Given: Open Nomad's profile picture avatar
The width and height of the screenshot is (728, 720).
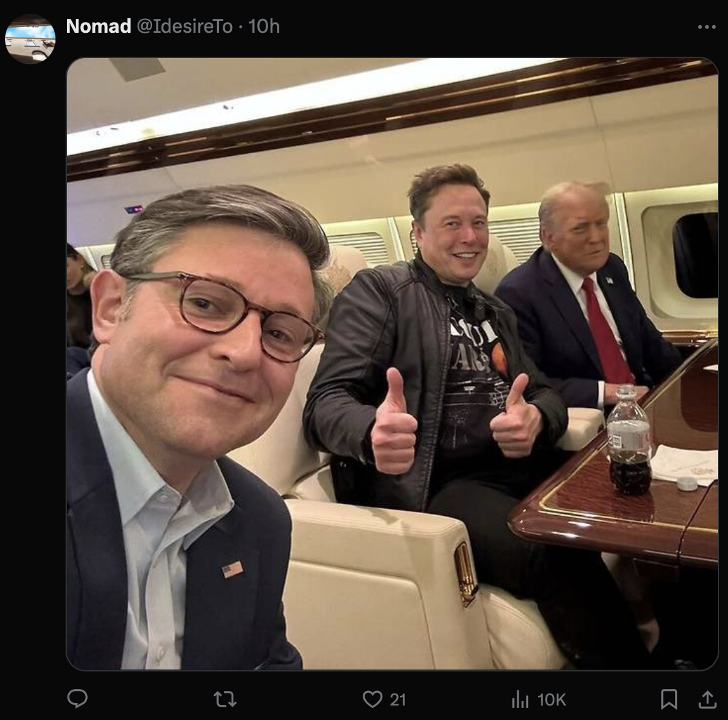Looking at the screenshot, I should coord(30,39).
